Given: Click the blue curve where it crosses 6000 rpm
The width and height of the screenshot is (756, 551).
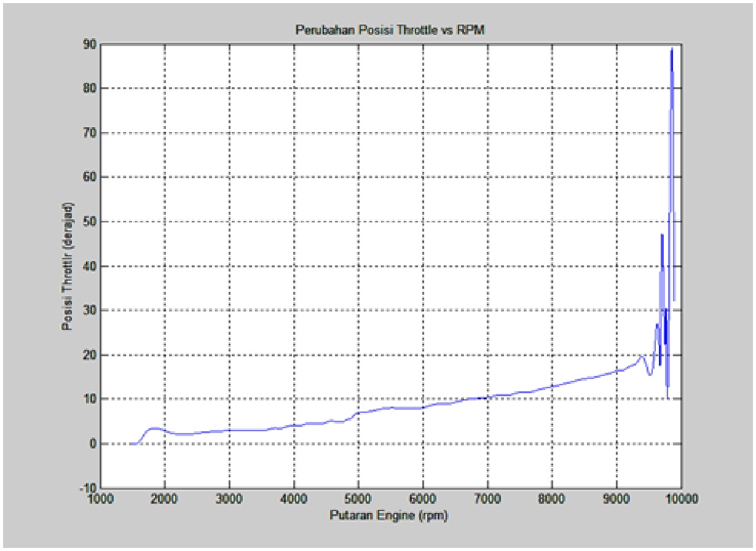Looking at the screenshot, I should click(x=423, y=407).
